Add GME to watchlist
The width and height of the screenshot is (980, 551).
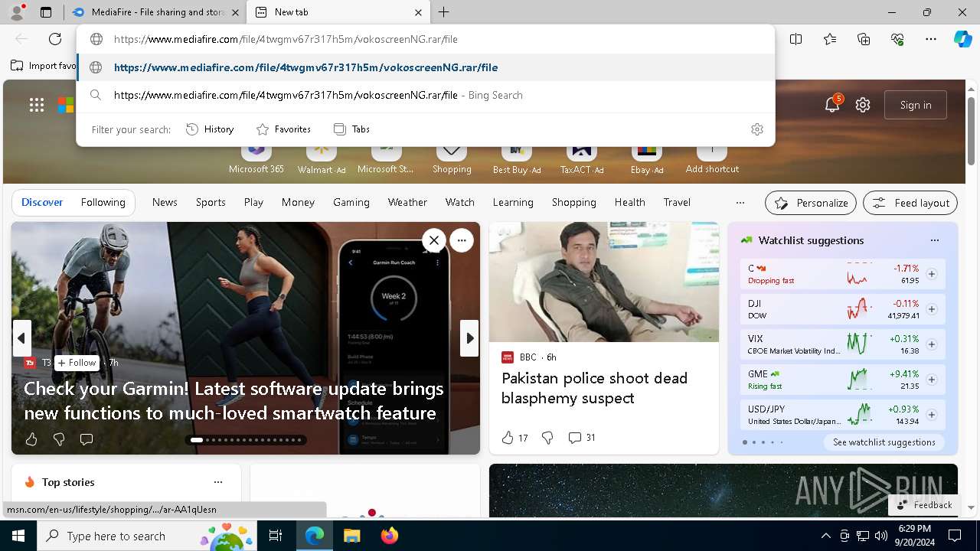(x=932, y=380)
